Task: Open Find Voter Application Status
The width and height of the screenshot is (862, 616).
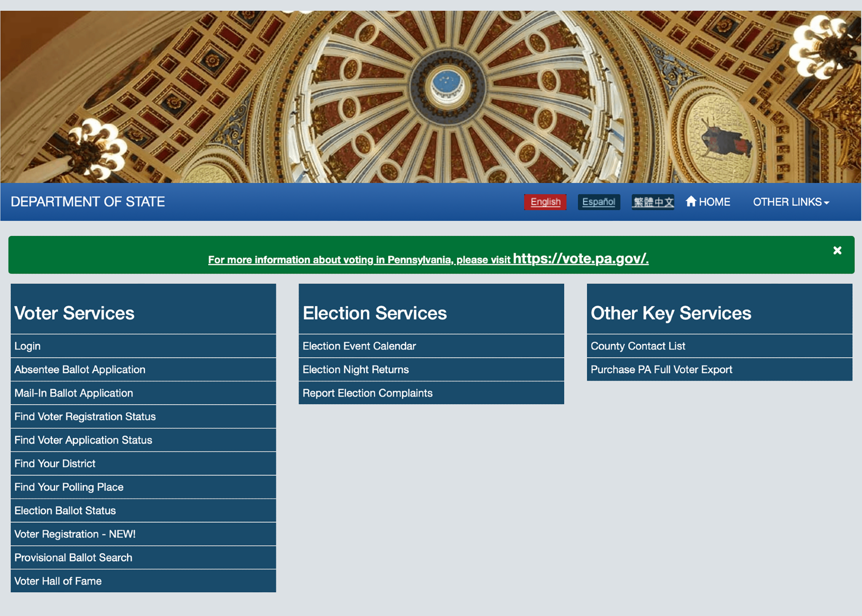Action: tap(83, 440)
